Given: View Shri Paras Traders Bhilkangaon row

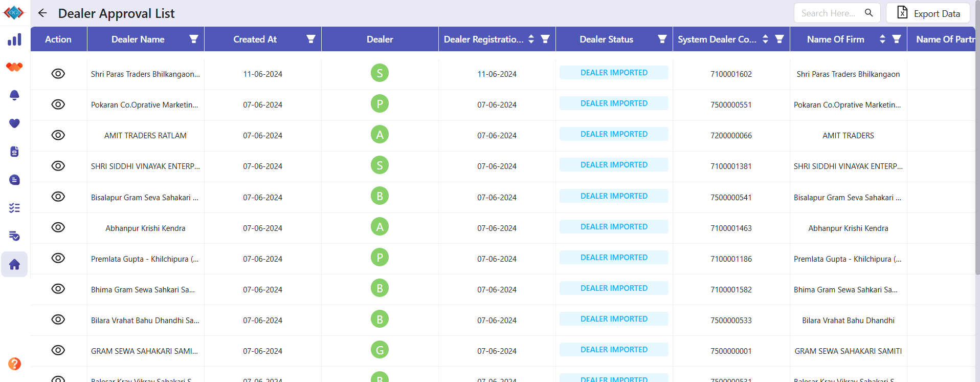Looking at the screenshot, I should tap(58, 74).
